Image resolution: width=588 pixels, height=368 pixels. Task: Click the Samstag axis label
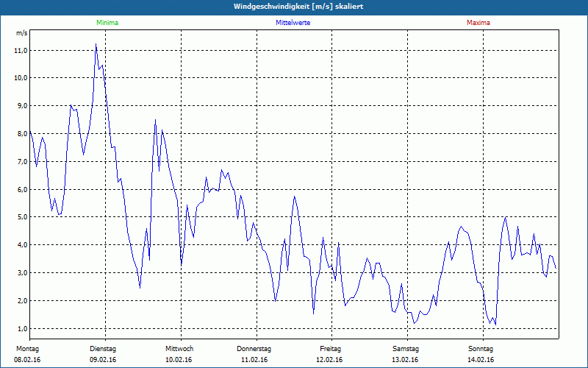pos(406,349)
